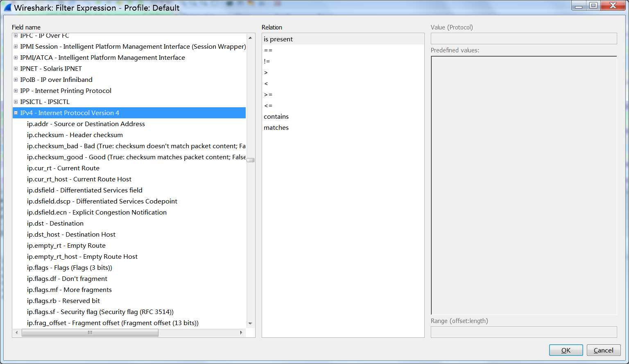Select ip.cur_rt_host - Current Route Host

pos(79,179)
